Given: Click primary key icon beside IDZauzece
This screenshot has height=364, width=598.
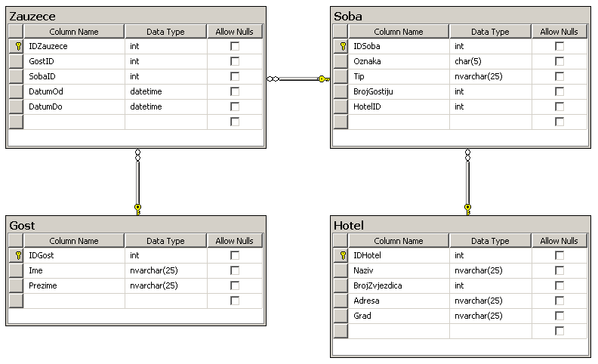Looking at the screenshot, I should (18, 46).
